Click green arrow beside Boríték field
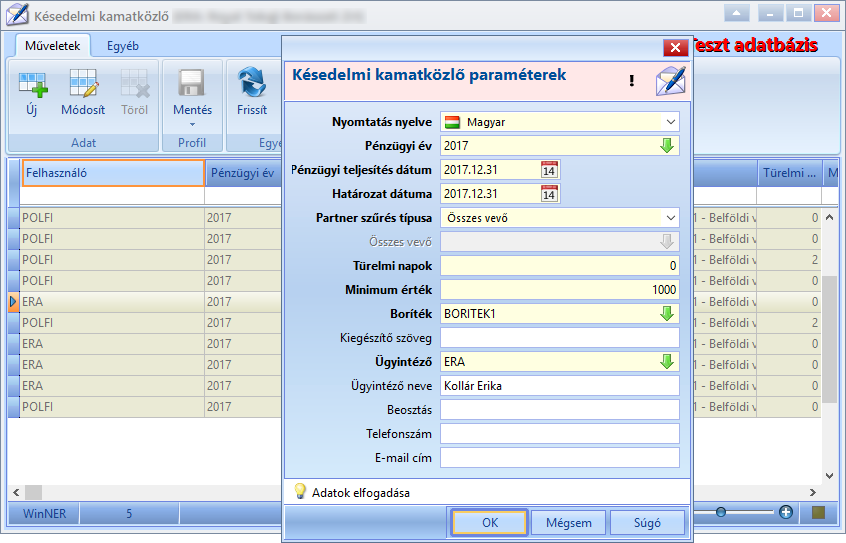This screenshot has height=543, width=846. coord(667,314)
